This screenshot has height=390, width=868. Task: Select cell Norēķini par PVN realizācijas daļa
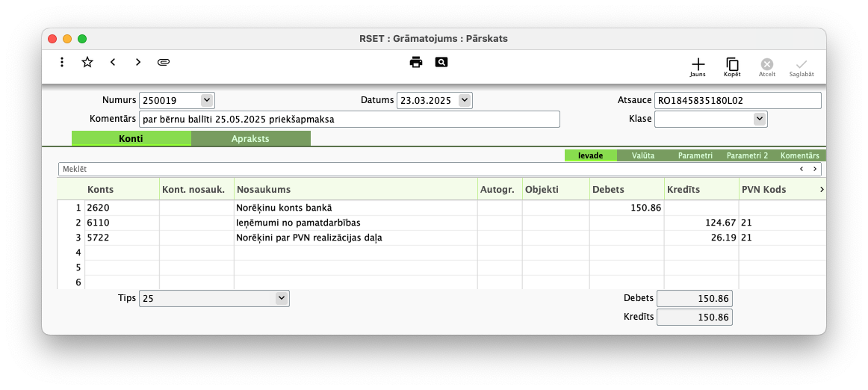coord(356,238)
